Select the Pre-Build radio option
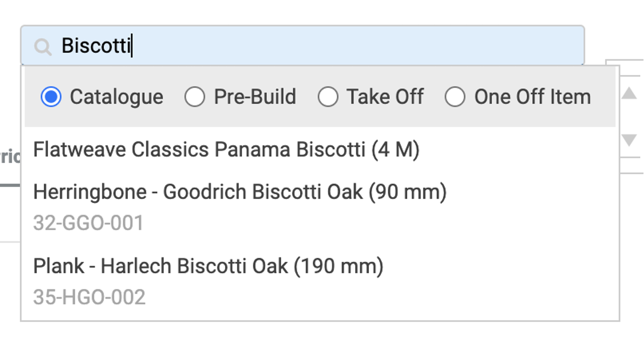 tap(195, 97)
